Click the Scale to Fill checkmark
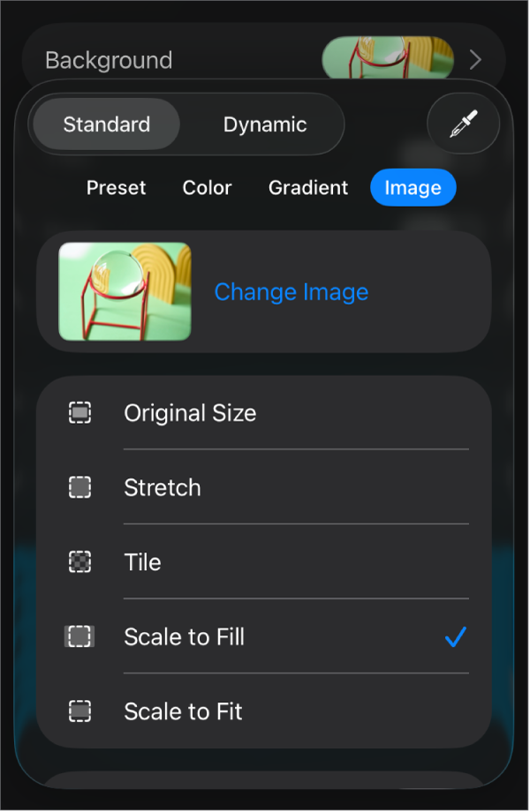This screenshot has width=530, height=812. 456,637
